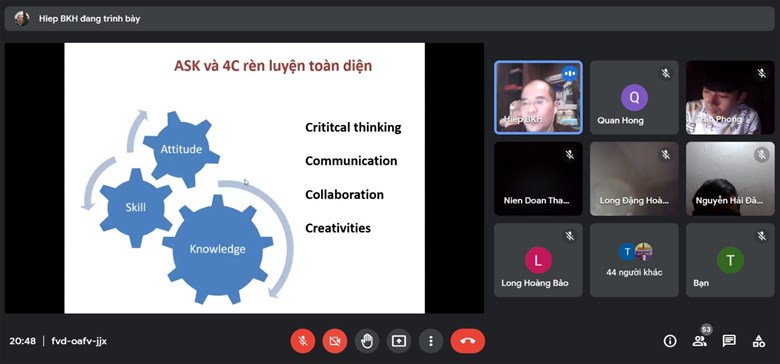Click muted mic icon on Trần Phong tile
Image resolution: width=780 pixels, height=364 pixels.
click(x=761, y=74)
